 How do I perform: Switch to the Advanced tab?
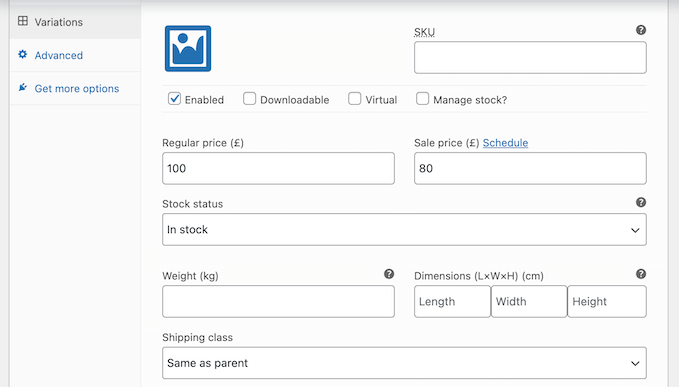(75, 55)
